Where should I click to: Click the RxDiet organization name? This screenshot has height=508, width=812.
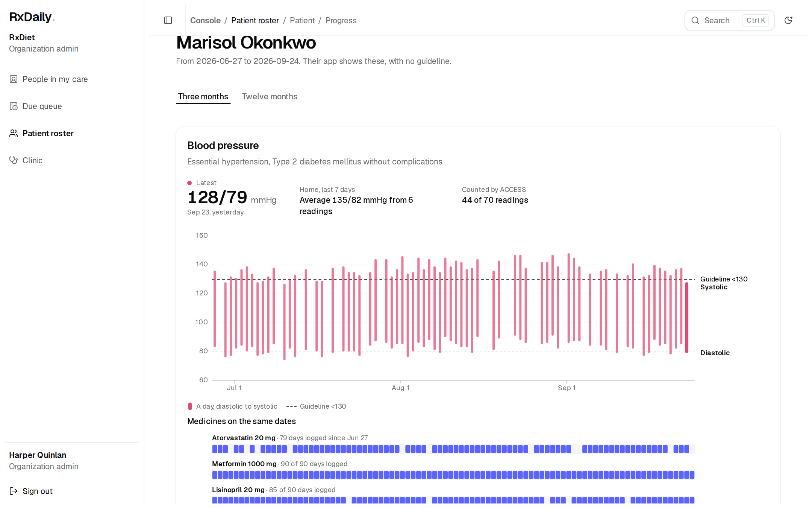[x=22, y=37]
